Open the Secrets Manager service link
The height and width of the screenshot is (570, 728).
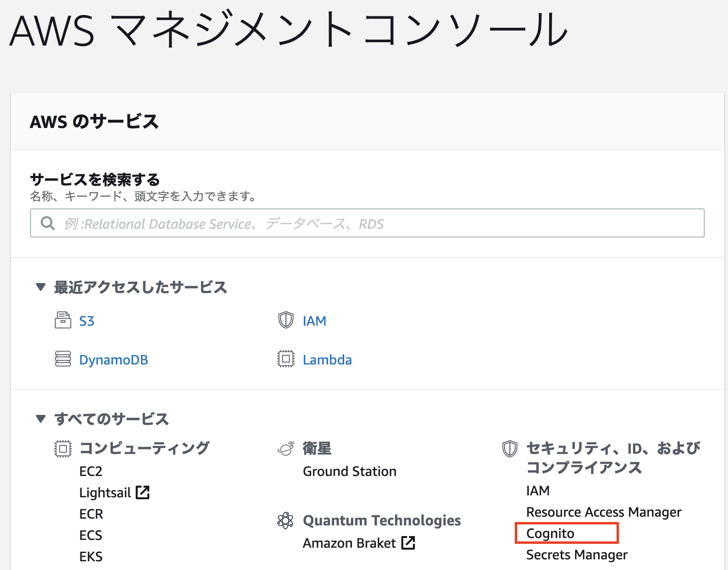[x=577, y=554]
